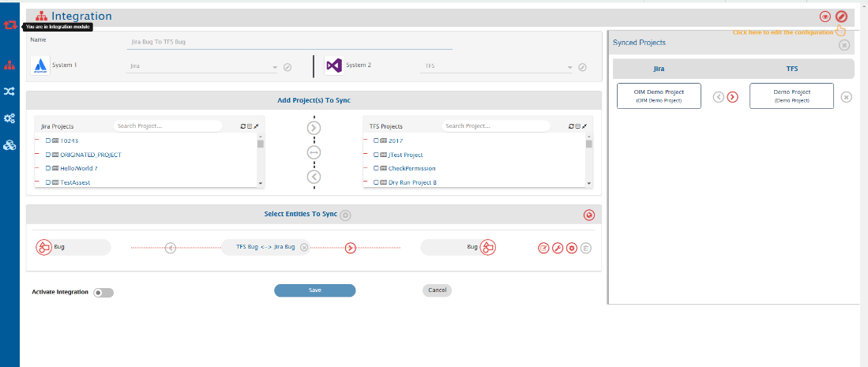
Task: Open the System 1 Jira dropdown
Action: point(275,67)
